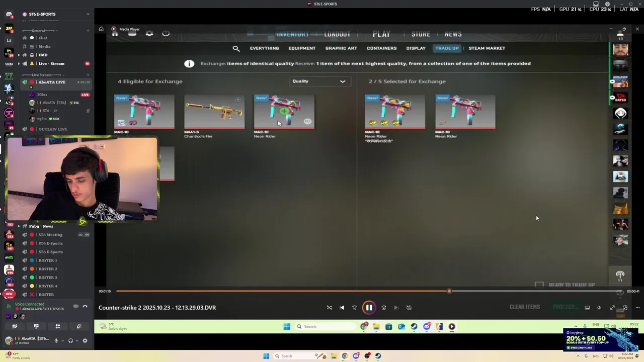
Task: Select the TRADE UP filter
Action: click(447, 48)
